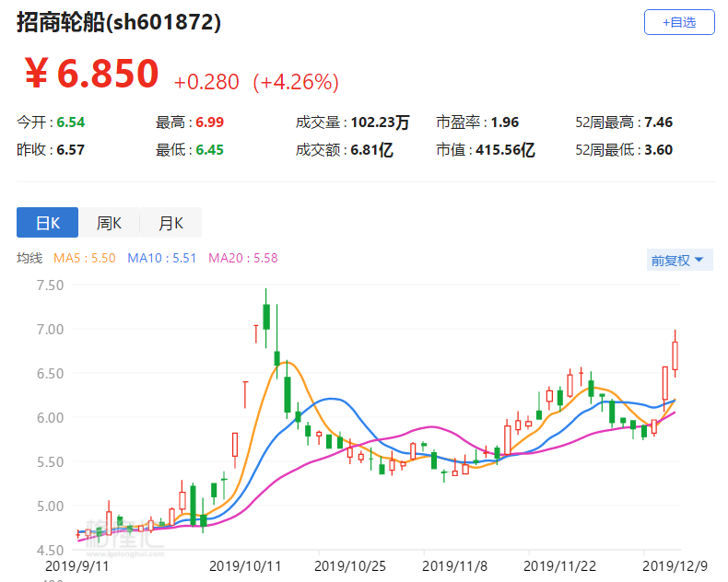Click the 6.00 price axis label
The image size is (728, 582).
point(50,418)
